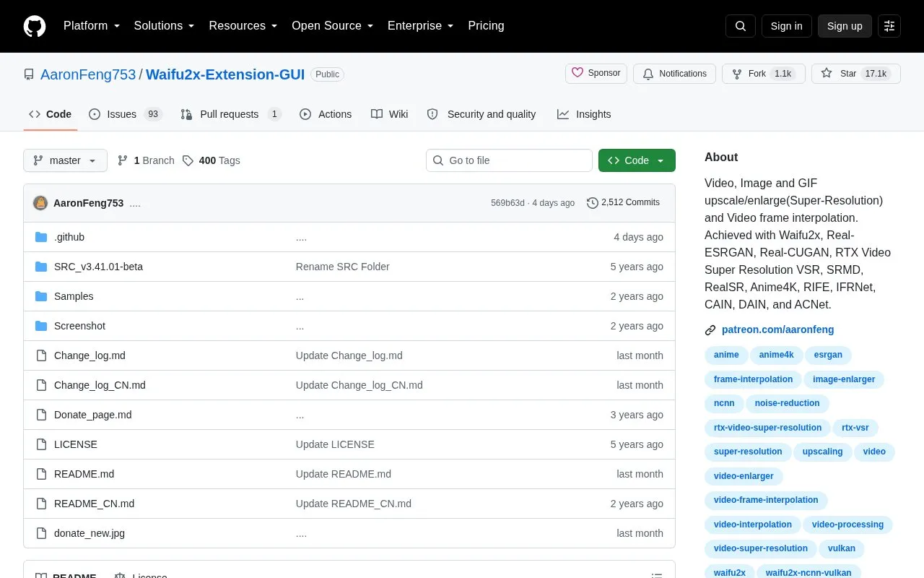924x578 pixels.
Task: Open commit history with 2,512 Commits
Action: pyautogui.click(x=623, y=203)
